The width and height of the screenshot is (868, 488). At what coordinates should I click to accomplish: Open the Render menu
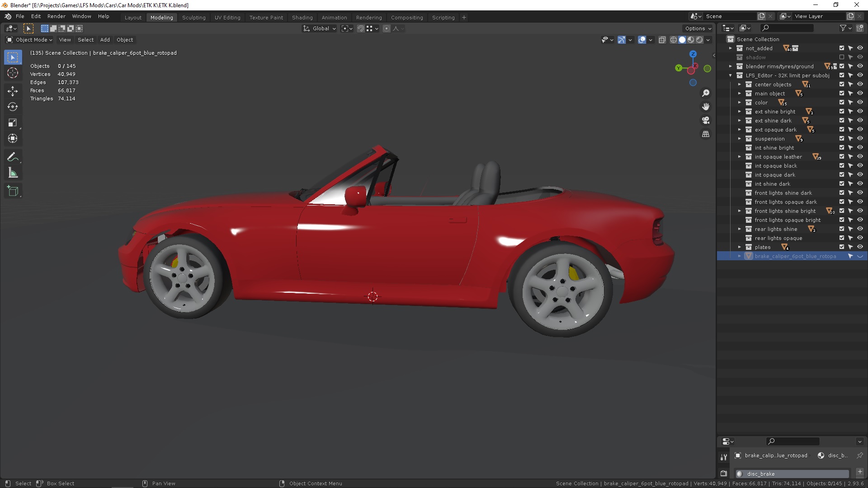point(57,16)
